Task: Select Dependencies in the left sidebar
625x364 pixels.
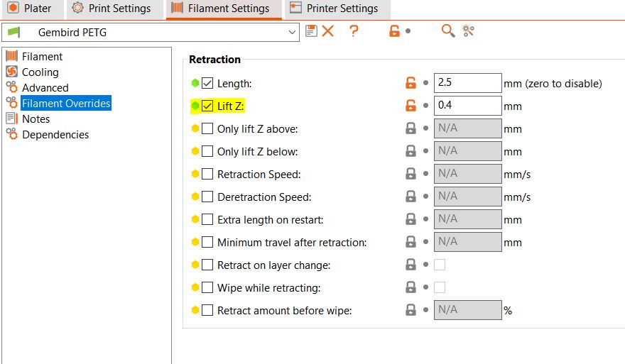Action: point(55,134)
